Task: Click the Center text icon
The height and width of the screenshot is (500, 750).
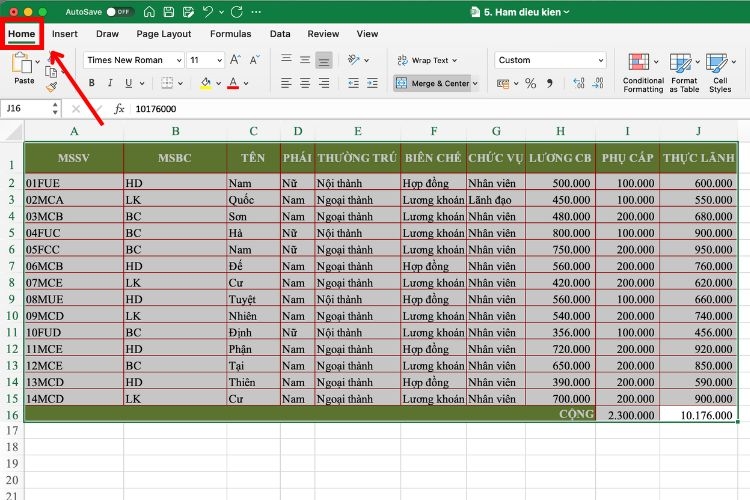Action: click(305, 83)
